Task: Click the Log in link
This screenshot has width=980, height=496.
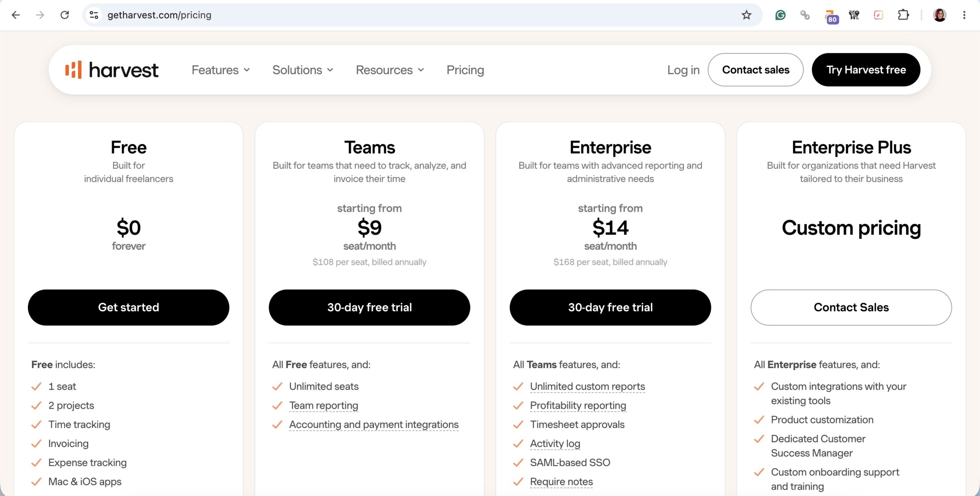Action: (x=683, y=70)
